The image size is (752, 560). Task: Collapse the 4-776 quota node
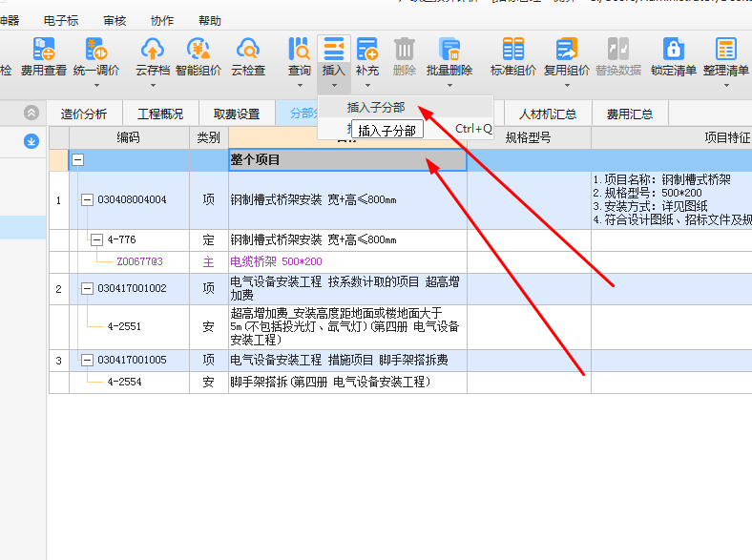(96, 239)
